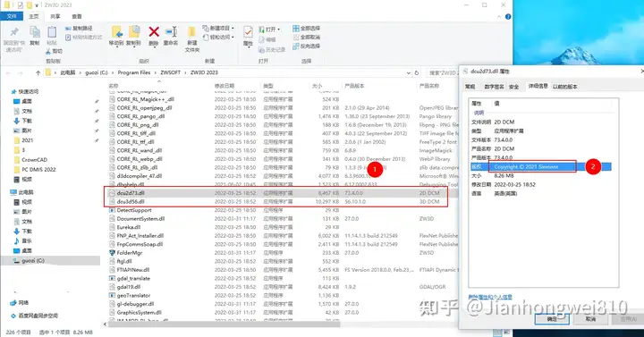644x337 pixels.
Task: Collapse the ribbon with the chevron
Action: 499,17
